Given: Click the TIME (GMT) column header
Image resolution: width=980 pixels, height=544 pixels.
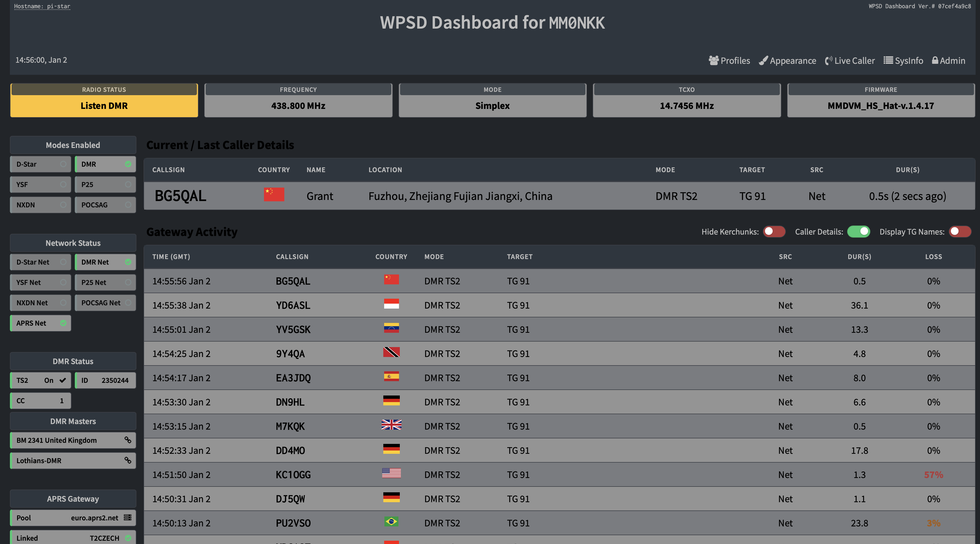Looking at the screenshot, I should tap(171, 256).
